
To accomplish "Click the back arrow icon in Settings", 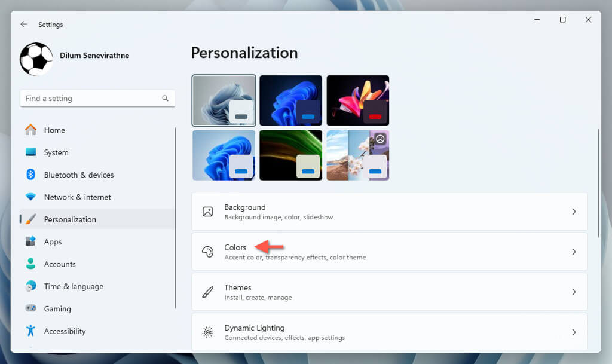I will [x=24, y=24].
